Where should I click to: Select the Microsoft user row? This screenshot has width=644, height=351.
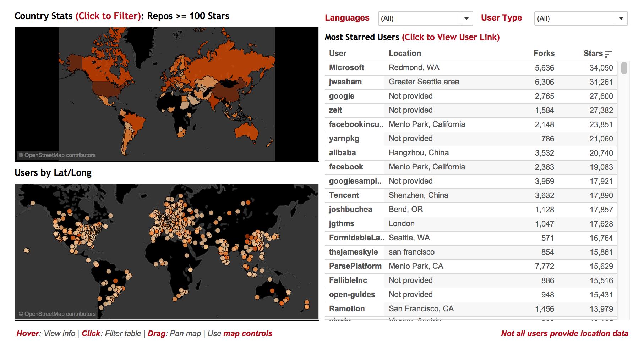[471, 68]
